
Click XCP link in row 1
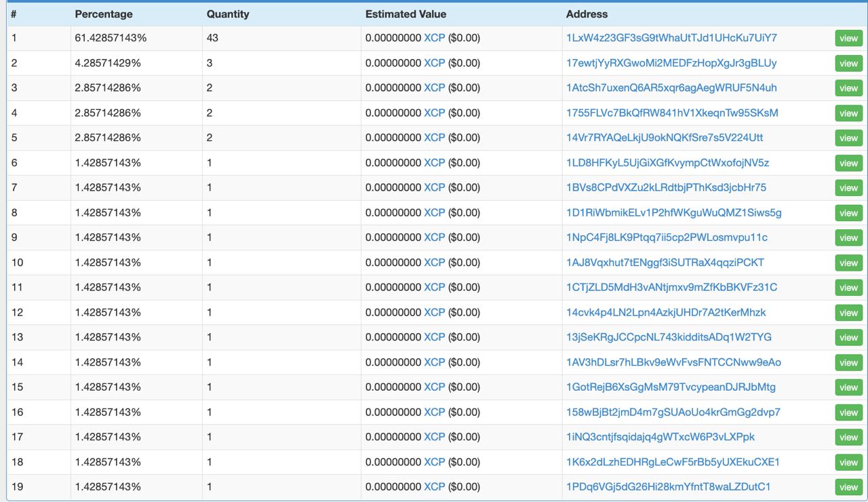pyautogui.click(x=435, y=38)
